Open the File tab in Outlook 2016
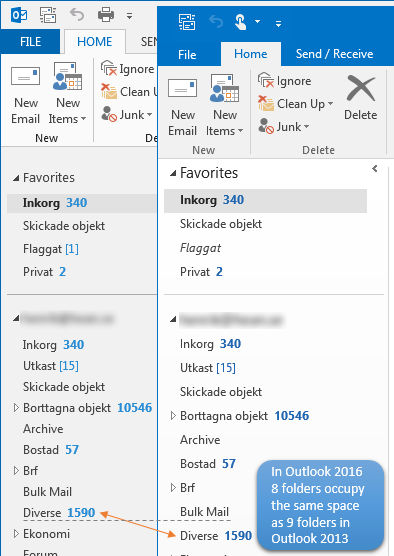The image size is (394, 556). pyautogui.click(x=187, y=54)
